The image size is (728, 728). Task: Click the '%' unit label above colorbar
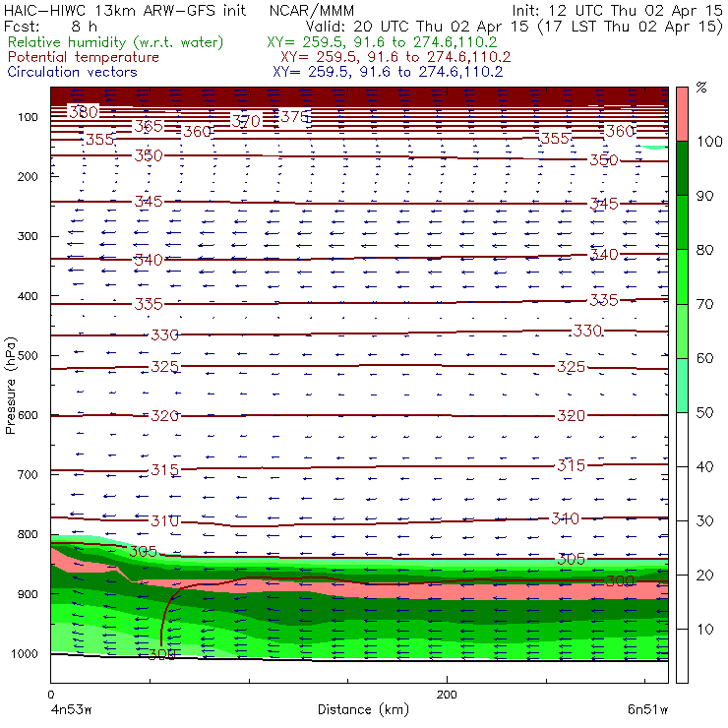click(x=701, y=88)
